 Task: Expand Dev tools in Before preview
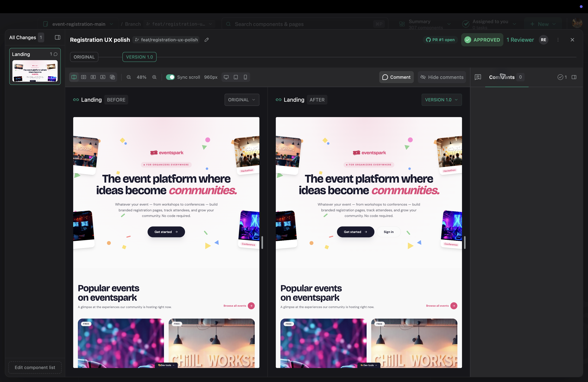click(166, 365)
